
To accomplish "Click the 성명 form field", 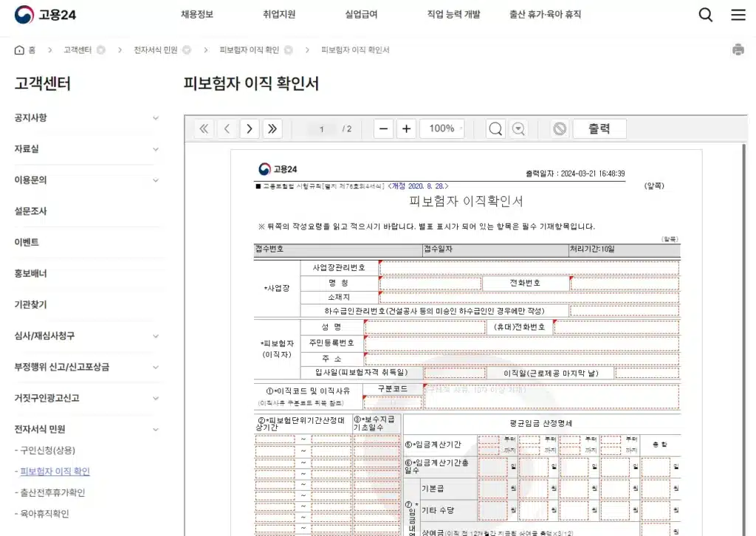I will coord(425,327).
